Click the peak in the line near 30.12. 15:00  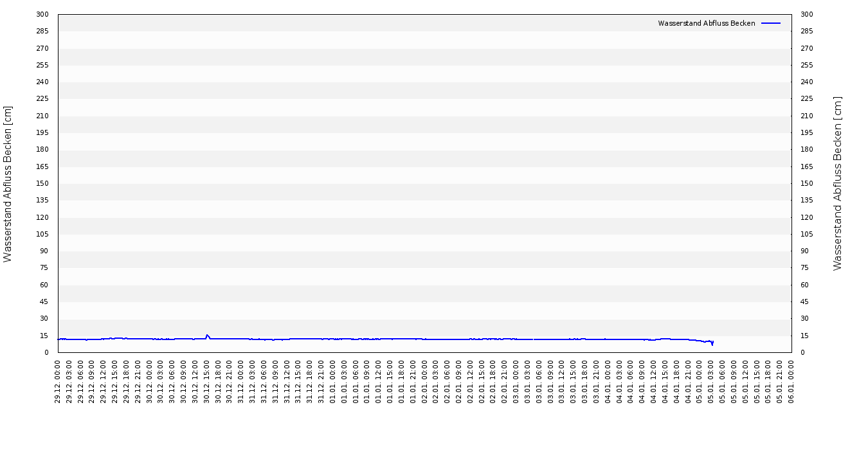point(207,335)
